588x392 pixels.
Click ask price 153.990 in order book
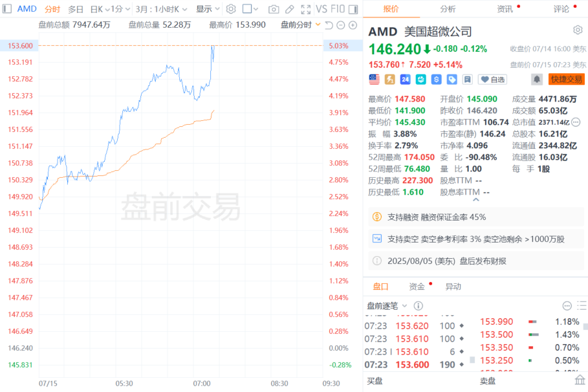(x=497, y=321)
